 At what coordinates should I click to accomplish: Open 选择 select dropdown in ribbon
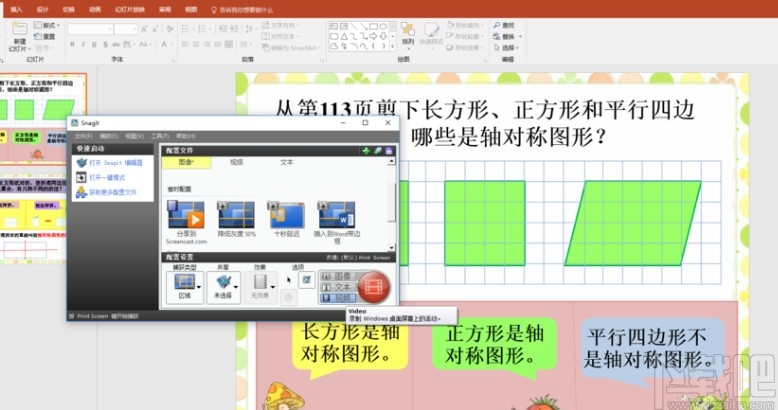506,48
